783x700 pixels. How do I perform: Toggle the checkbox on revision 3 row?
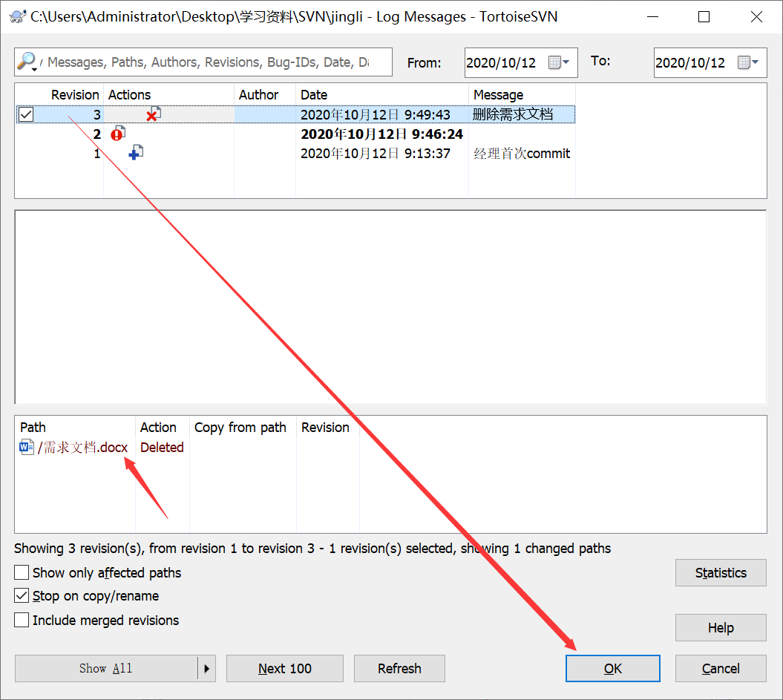(x=26, y=114)
